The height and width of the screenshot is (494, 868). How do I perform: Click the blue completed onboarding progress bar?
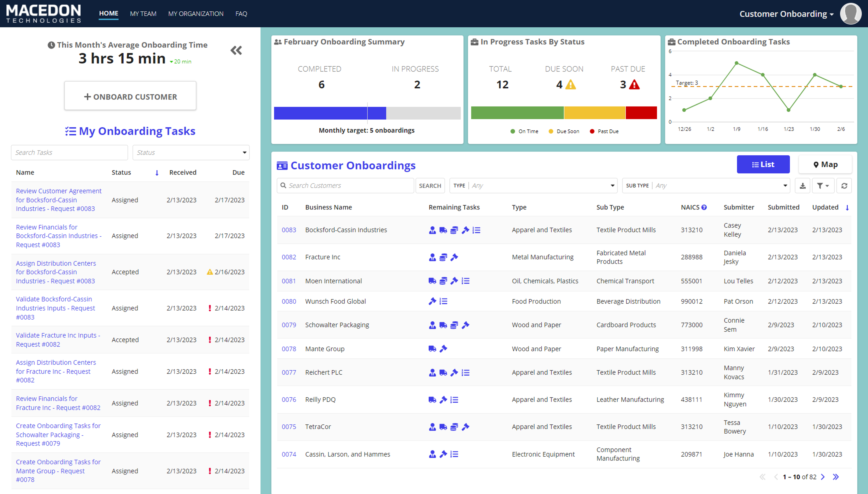point(330,113)
